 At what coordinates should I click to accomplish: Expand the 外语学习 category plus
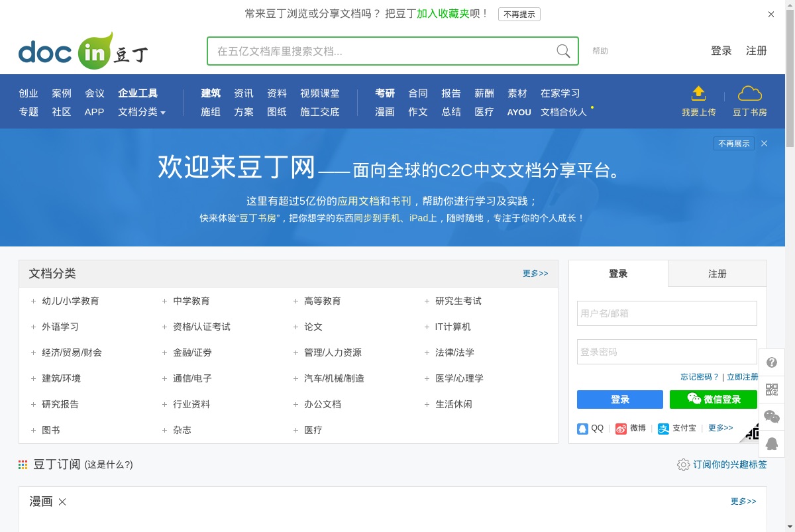click(34, 327)
